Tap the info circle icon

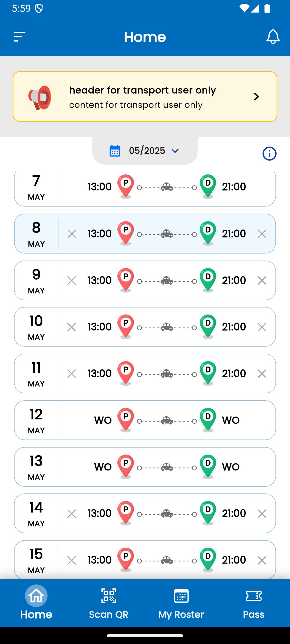point(269,154)
